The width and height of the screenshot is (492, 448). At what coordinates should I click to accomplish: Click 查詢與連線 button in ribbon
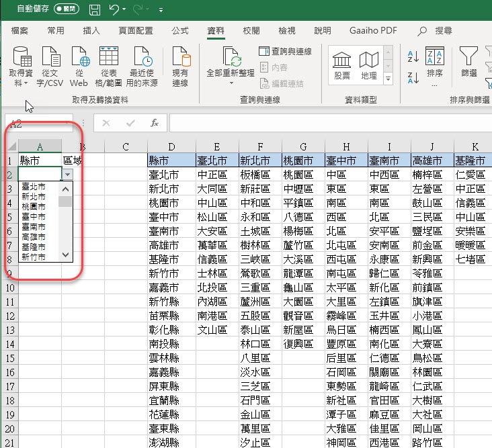point(286,52)
